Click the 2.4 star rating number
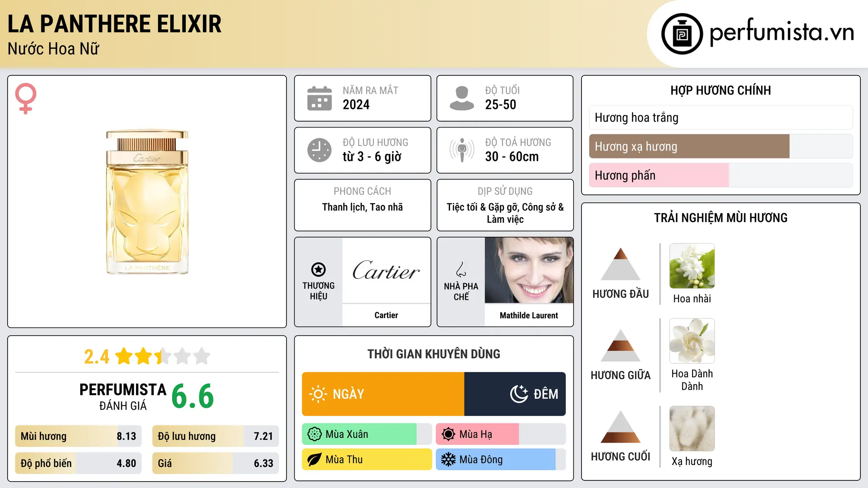 97,357
